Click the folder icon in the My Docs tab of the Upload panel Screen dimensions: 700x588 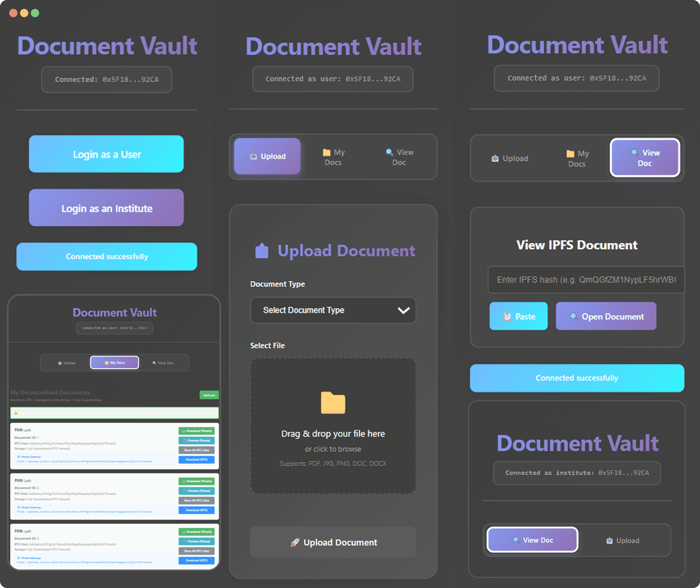tap(326, 152)
